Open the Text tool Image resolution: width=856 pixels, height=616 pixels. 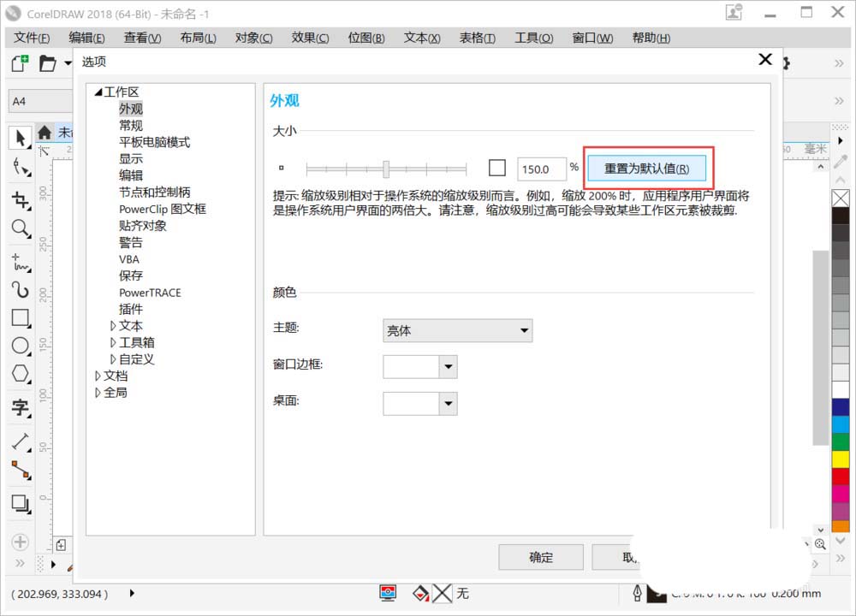19,408
